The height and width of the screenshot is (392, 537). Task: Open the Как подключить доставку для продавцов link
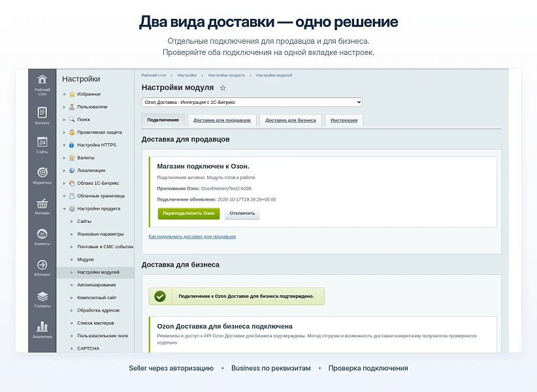[192, 237]
